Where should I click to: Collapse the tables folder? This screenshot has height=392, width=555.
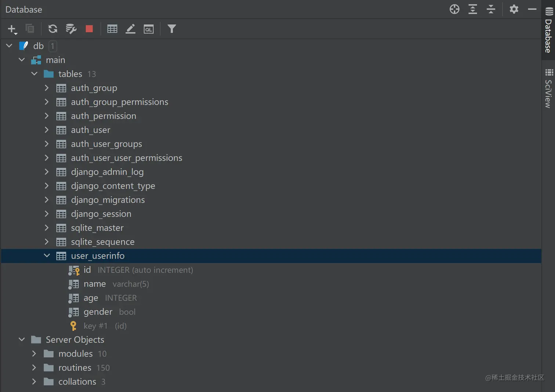[x=34, y=74]
